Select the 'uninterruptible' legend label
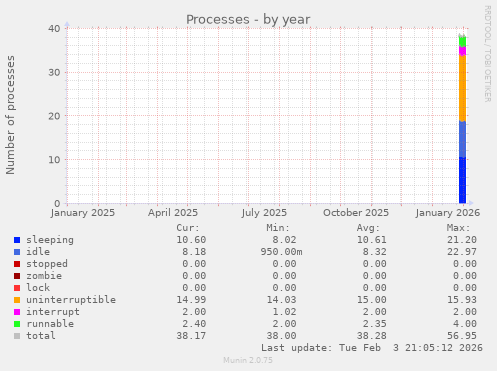 [x=71, y=300]
